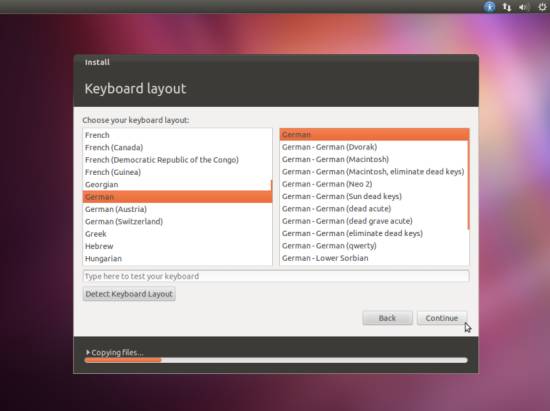Click the variant list scrollbar
Image resolution: width=550 pixels, height=411 pixels.
pos(468,179)
